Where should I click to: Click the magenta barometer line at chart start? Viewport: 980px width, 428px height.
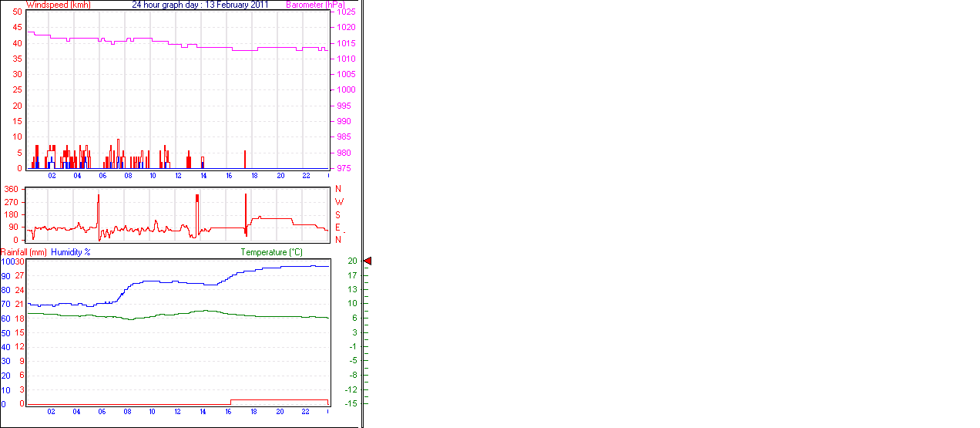coord(30,32)
